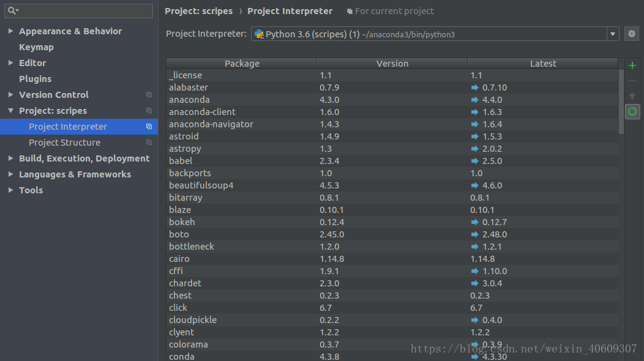Select the alabaster package row
The image size is (644, 361).
pos(392,87)
